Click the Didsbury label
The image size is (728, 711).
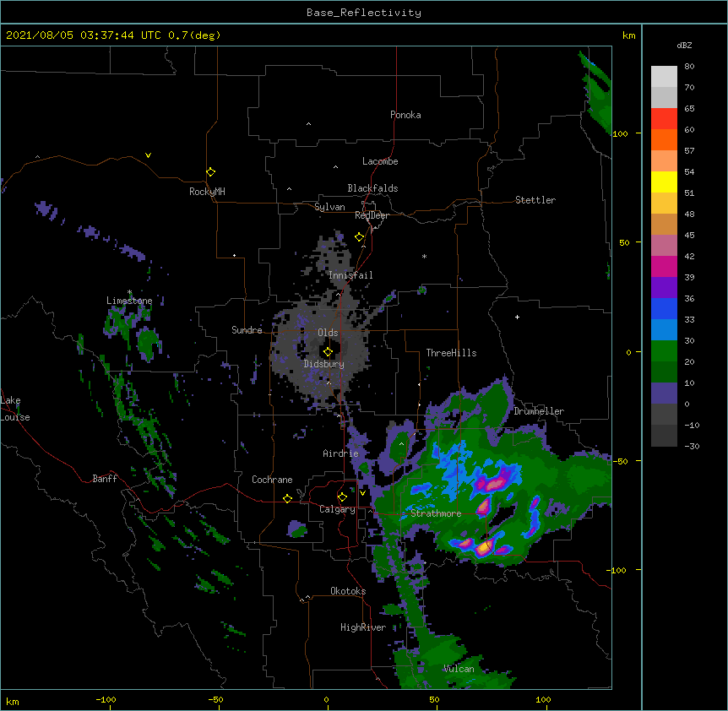pos(324,364)
